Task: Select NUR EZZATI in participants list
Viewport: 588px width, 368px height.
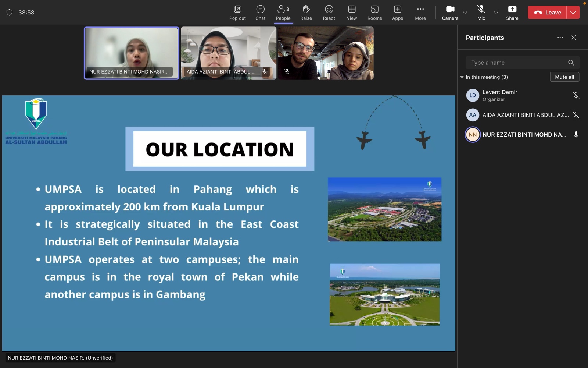Action: click(522, 135)
